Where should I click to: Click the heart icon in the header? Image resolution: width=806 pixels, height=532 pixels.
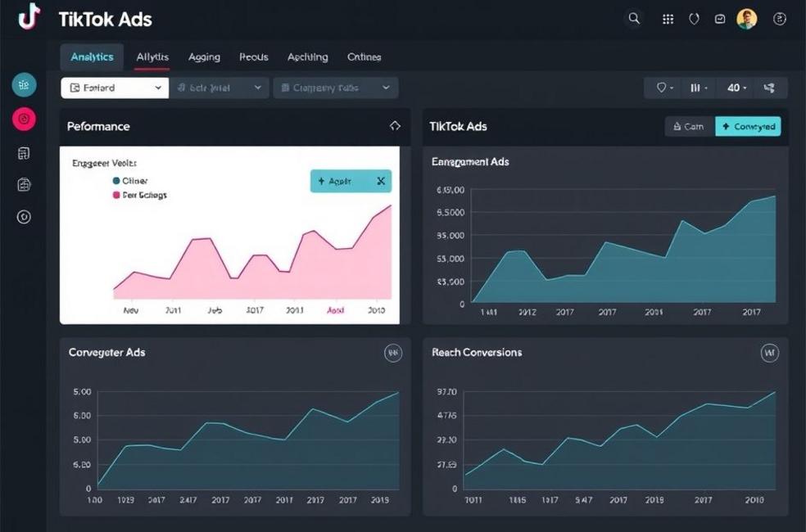pos(695,17)
